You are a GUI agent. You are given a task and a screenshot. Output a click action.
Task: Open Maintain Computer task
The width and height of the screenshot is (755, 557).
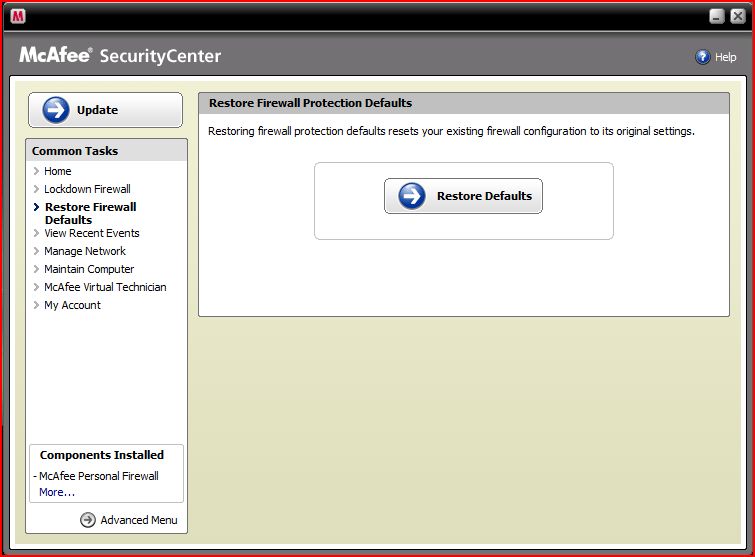tap(89, 269)
